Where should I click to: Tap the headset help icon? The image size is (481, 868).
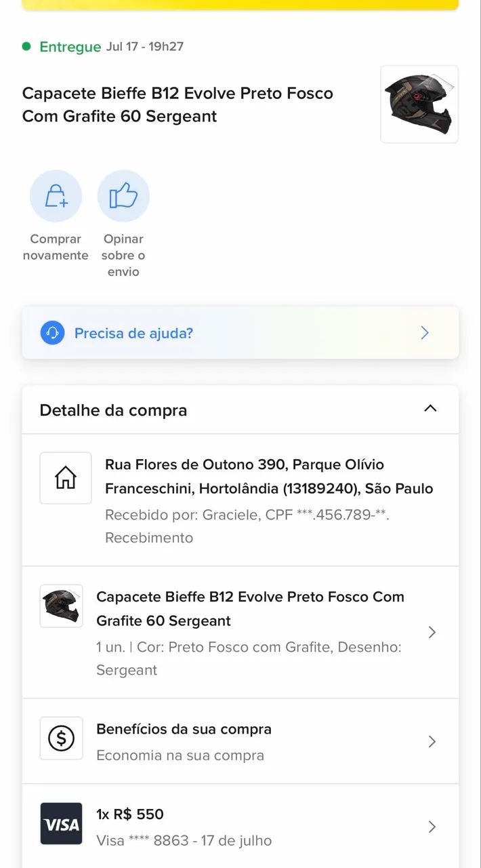click(52, 333)
